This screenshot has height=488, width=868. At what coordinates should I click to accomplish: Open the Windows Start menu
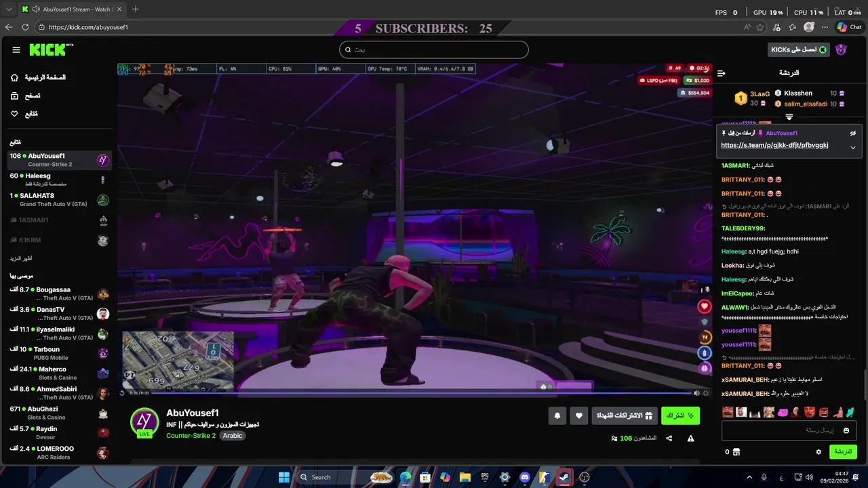tap(284, 477)
